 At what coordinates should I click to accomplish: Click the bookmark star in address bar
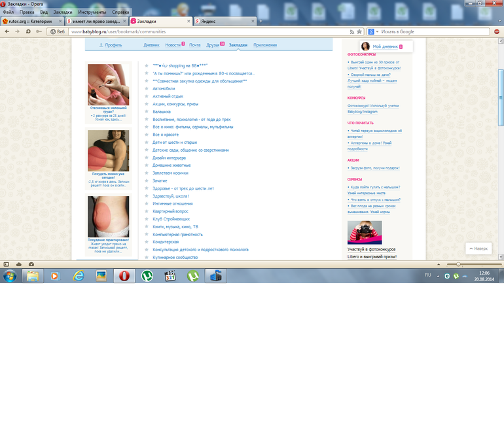click(x=359, y=31)
